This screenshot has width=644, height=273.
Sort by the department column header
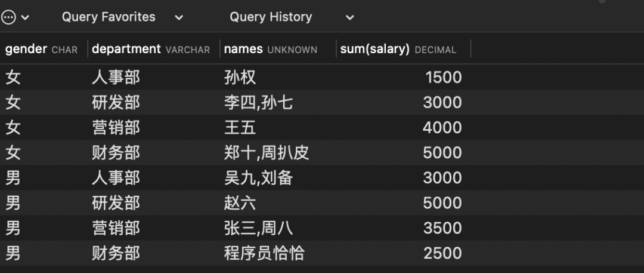[x=151, y=50]
